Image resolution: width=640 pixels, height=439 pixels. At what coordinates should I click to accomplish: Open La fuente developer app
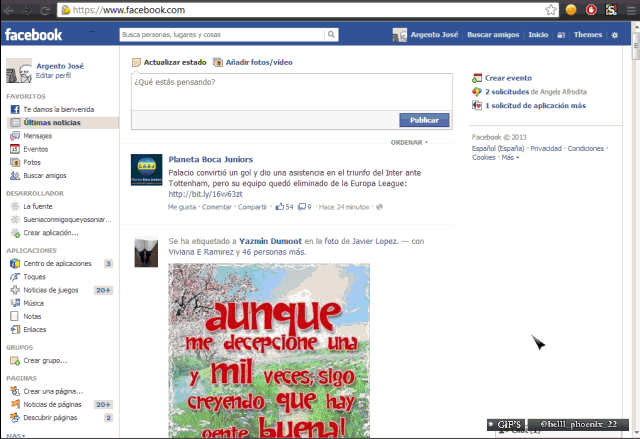38,206
